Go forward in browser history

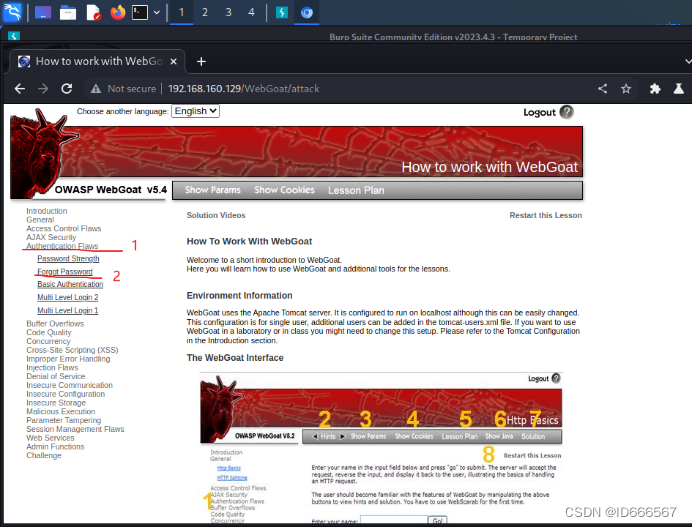pyautogui.click(x=43, y=89)
